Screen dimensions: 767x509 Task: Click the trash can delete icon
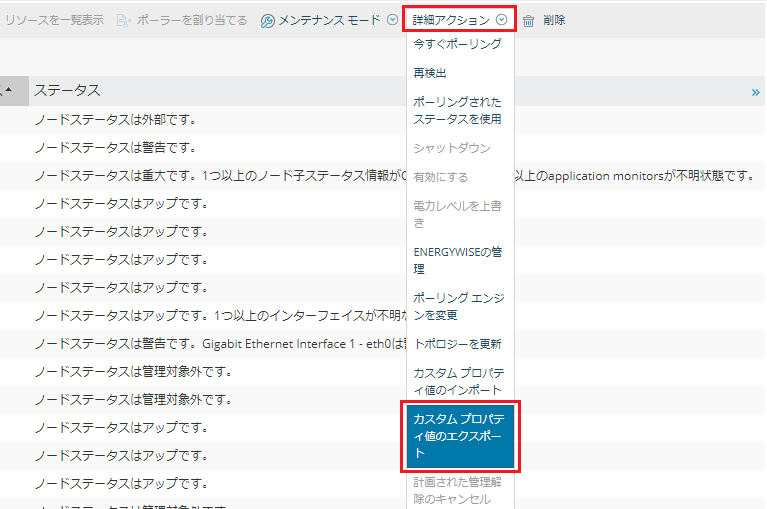coord(528,21)
